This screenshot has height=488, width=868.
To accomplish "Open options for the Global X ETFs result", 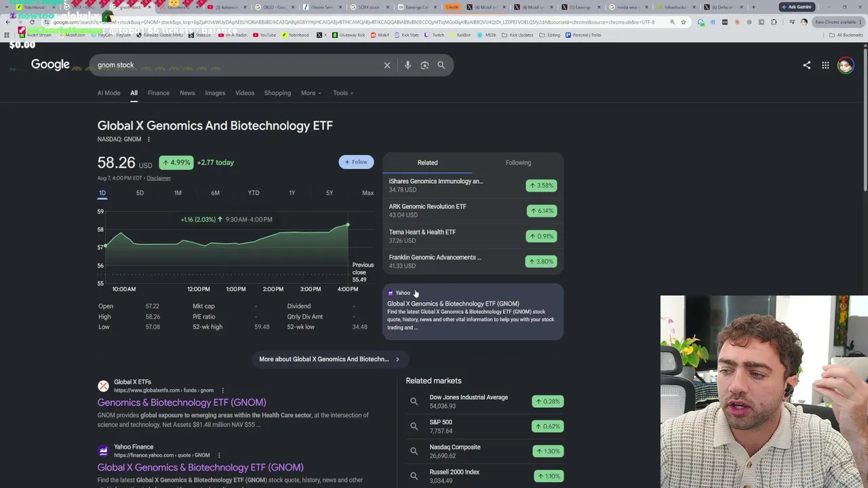I will pos(222,390).
